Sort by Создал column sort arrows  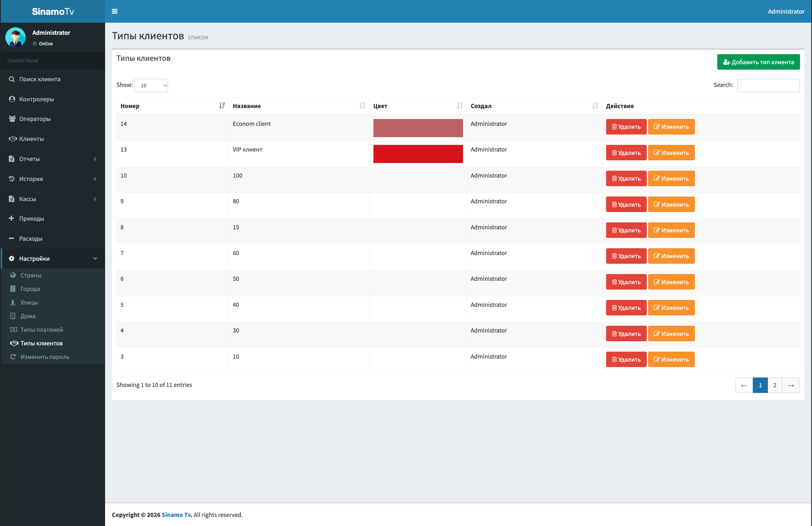(595, 106)
